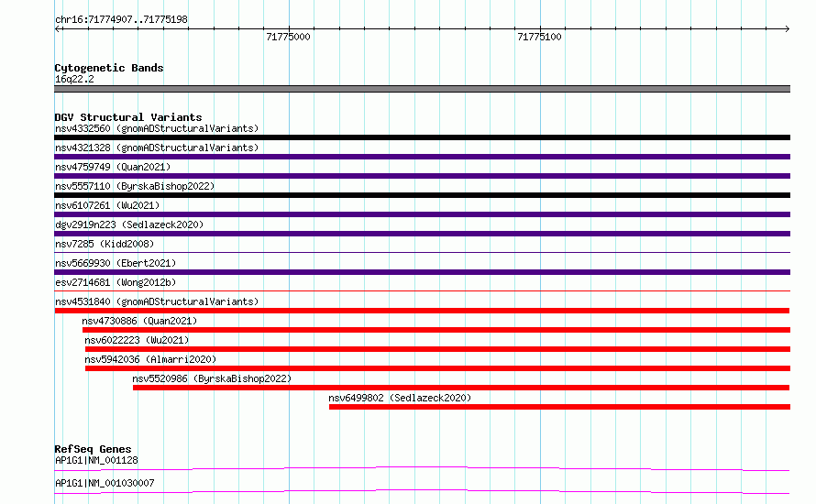Screen dimensions: 816x504
Task: Click the gray 16q22.2 cytogenetic band bar
Action: [x=422, y=89]
